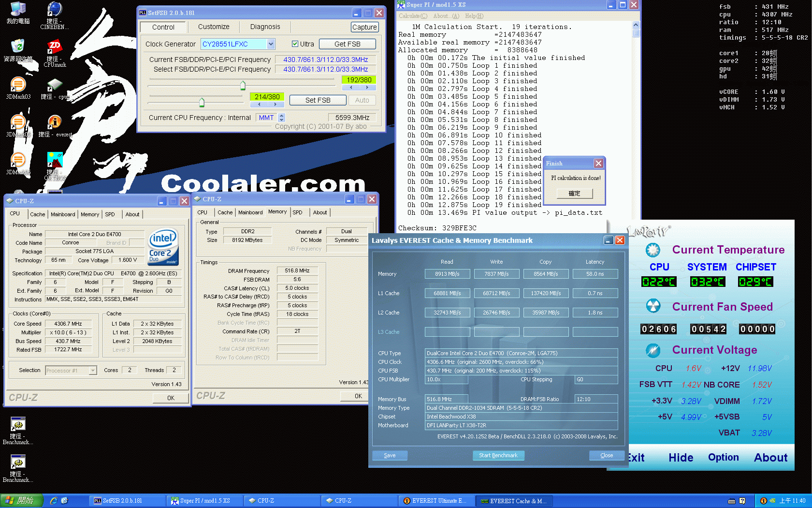The width and height of the screenshot is (812, 508).
Task: Open About tab in right CPU-Z window
Action: [320, 212]
